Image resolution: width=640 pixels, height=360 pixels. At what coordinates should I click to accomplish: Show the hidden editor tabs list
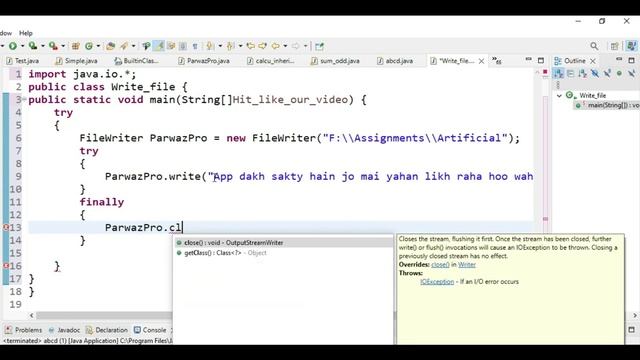pyautogui.click(x=497, y=61)
